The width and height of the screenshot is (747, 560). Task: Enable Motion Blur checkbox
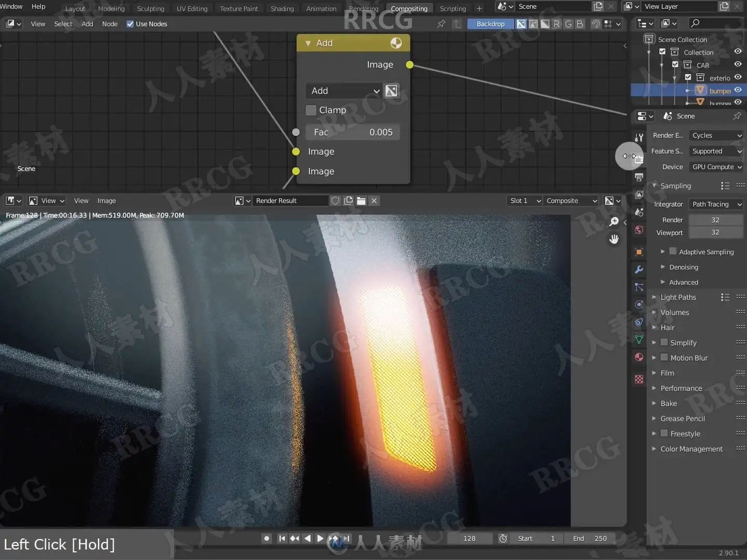point(664,357)
